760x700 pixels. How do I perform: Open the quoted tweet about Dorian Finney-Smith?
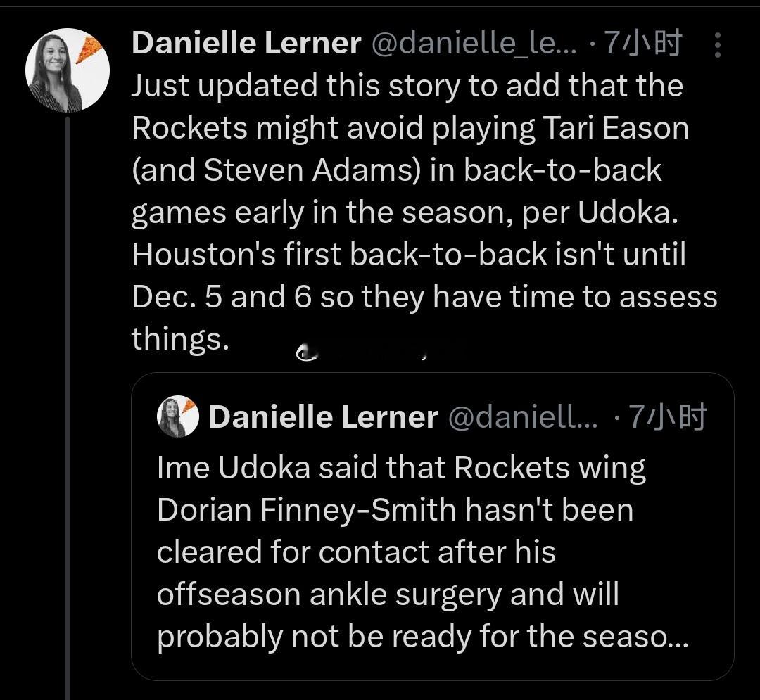coord(432,526)
